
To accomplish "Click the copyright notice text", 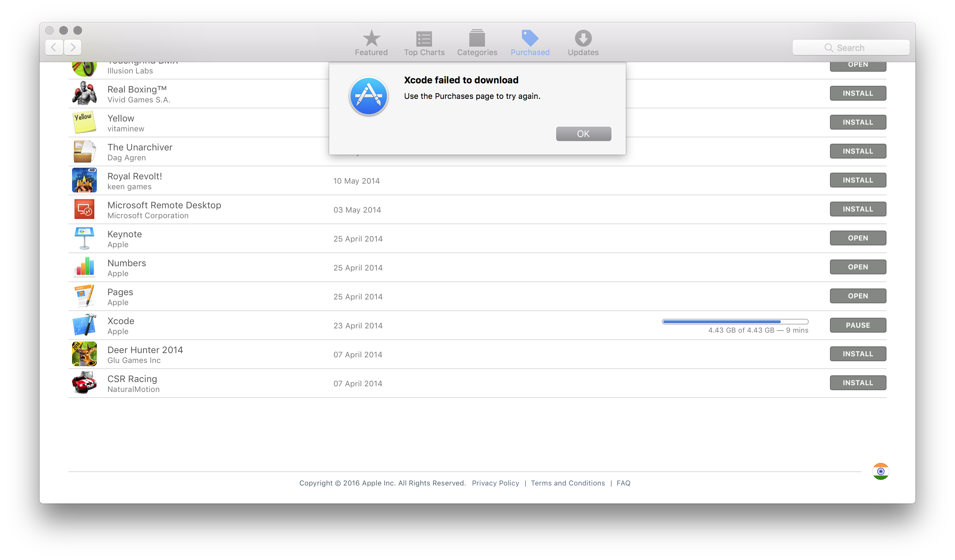I will tap(382, 483).
